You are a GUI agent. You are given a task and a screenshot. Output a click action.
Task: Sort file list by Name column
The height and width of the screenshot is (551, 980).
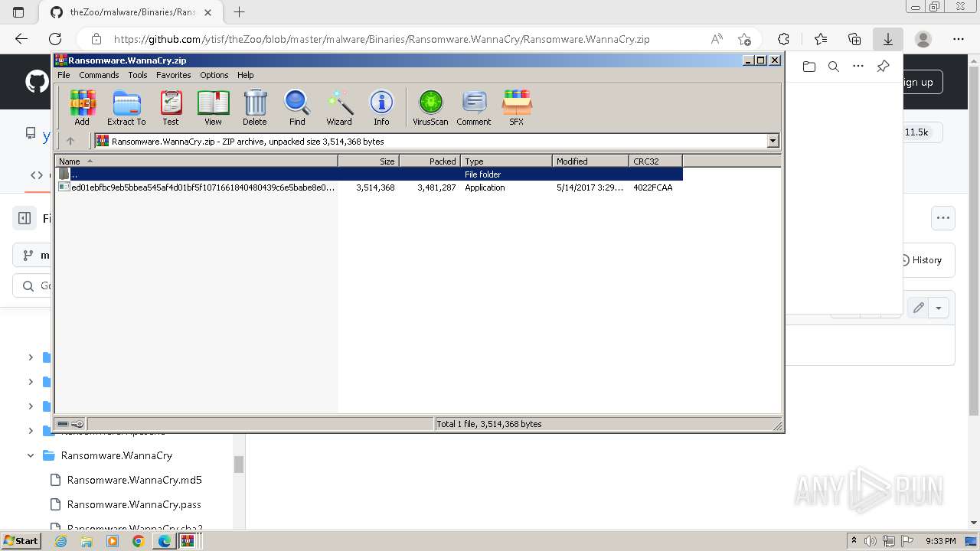[196, 161]
